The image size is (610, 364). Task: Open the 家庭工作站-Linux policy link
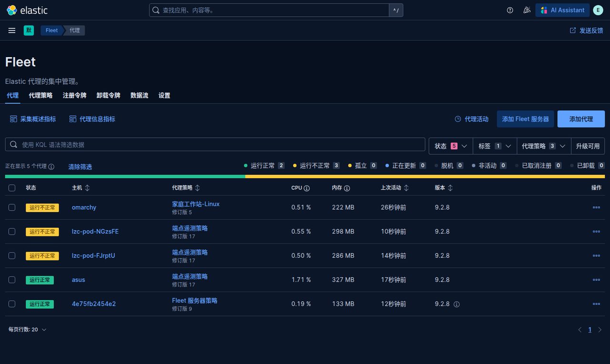(x=196, y=204)
